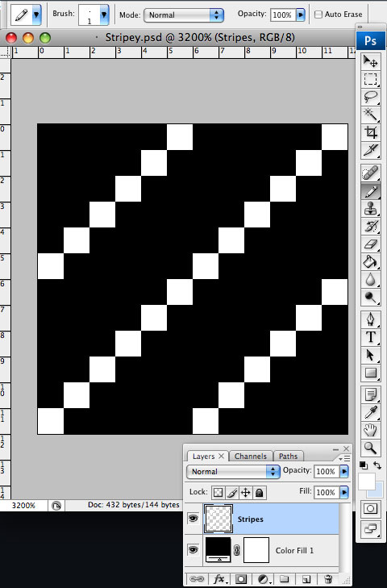
Task: Pick the Magic Wand tool
Action: pyautogui.click(x=371, y=115)
